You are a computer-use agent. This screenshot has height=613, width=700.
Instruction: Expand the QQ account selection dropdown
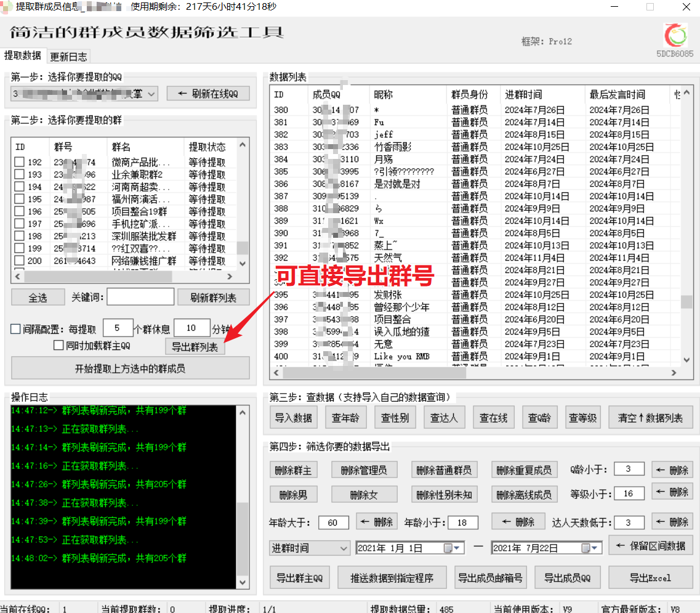[x=151, y=94]
